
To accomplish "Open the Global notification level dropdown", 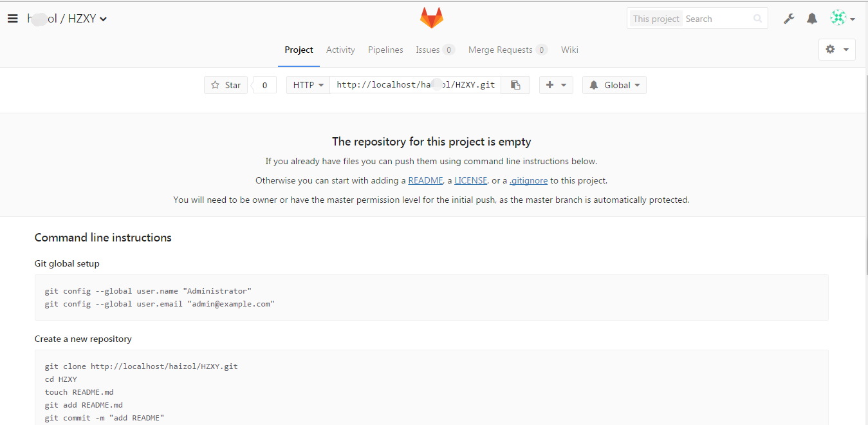I will [614, 85].
